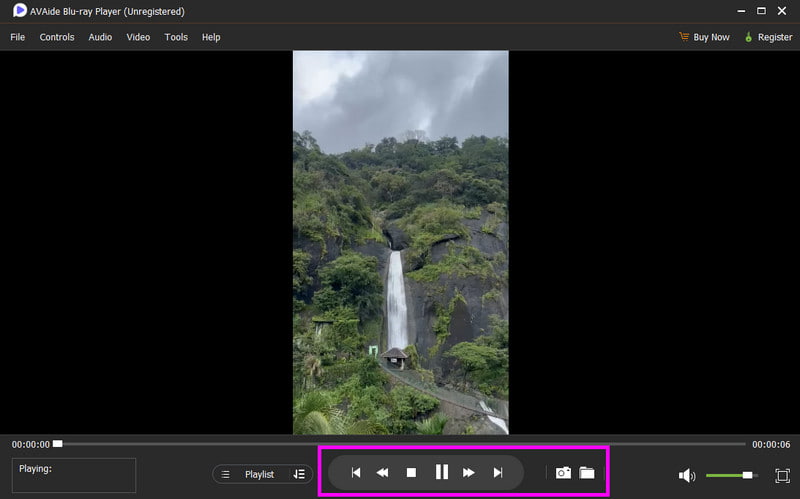The width and height of the screenshot is (800, 499).
Task: Click the Register button
Action: click(x=767, y=37)
